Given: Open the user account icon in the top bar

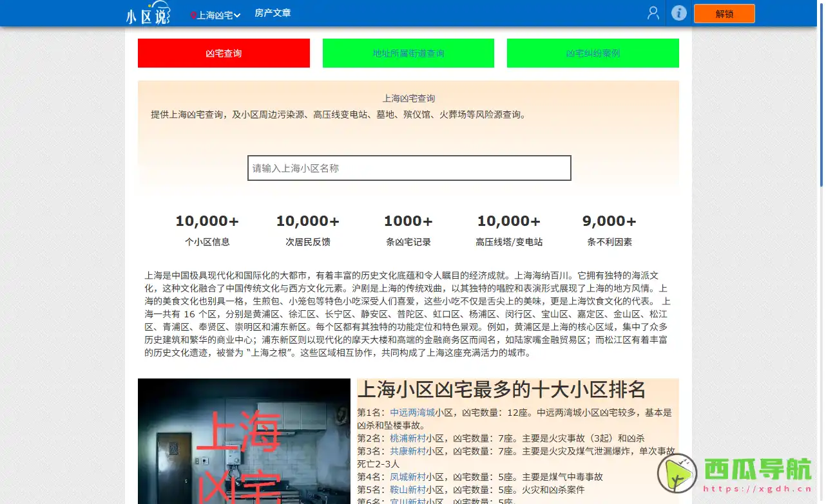Looking at the screenshot, I should (x=653, y=13).
